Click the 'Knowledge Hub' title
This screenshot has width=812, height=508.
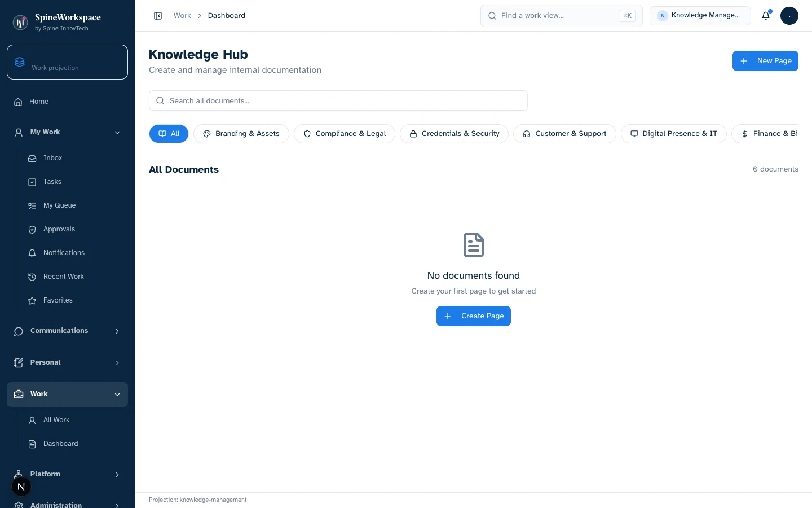click(x=198, y=54)
